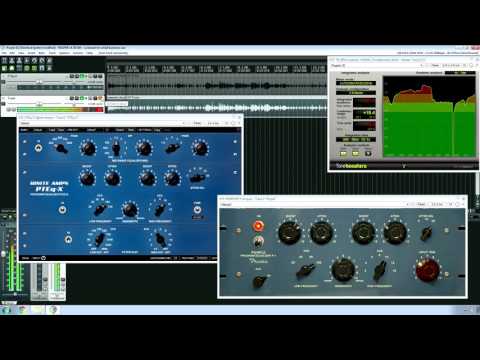Click the LOW FREQUENCY selector in PTEq-X
480x360 pixels.
point(100,209)
